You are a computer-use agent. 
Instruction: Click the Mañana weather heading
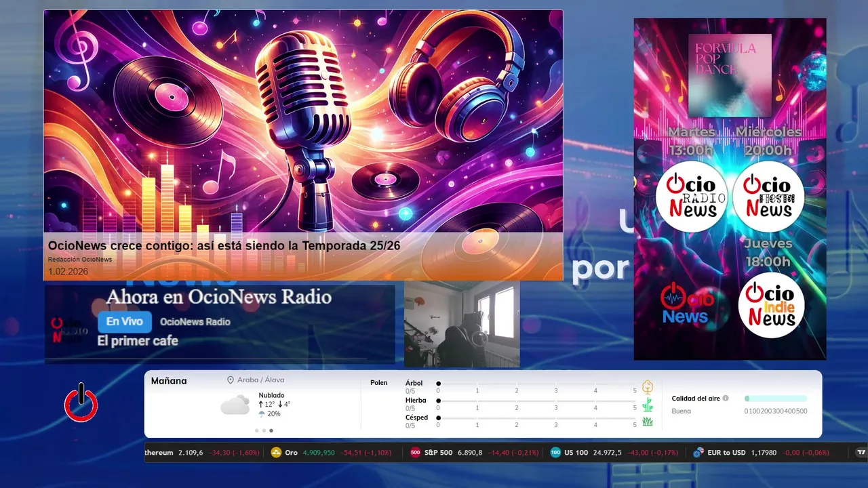pyautogui.click(x=169, y=381)
